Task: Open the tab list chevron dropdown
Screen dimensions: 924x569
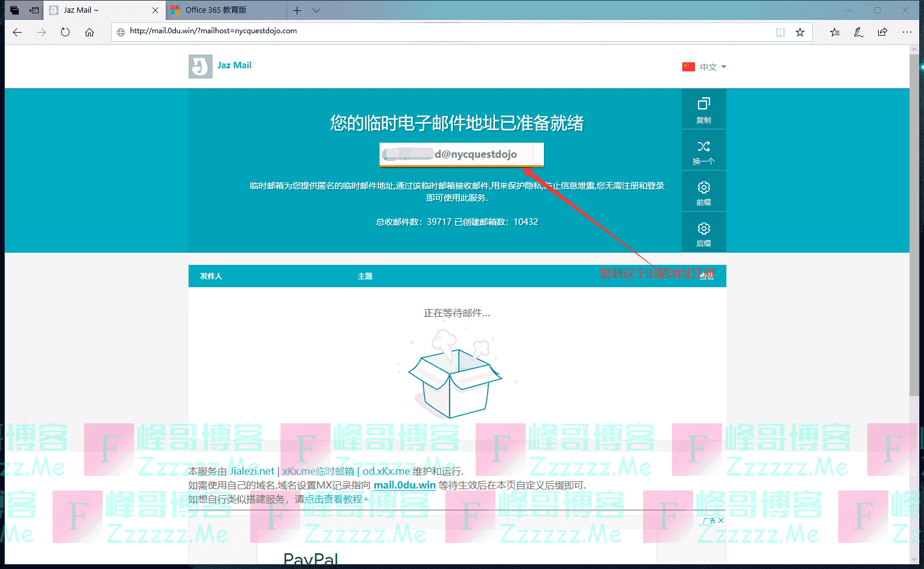Action: point(316,10)
